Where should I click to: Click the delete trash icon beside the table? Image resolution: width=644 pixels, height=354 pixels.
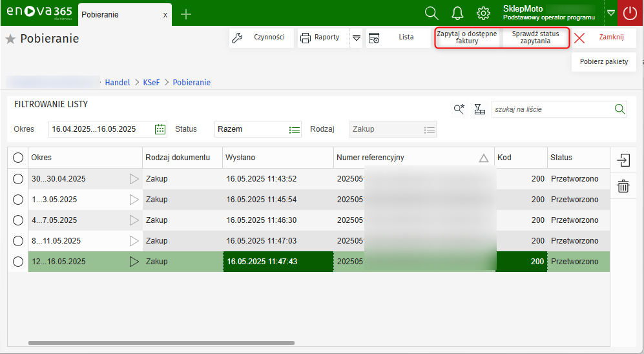623,187
